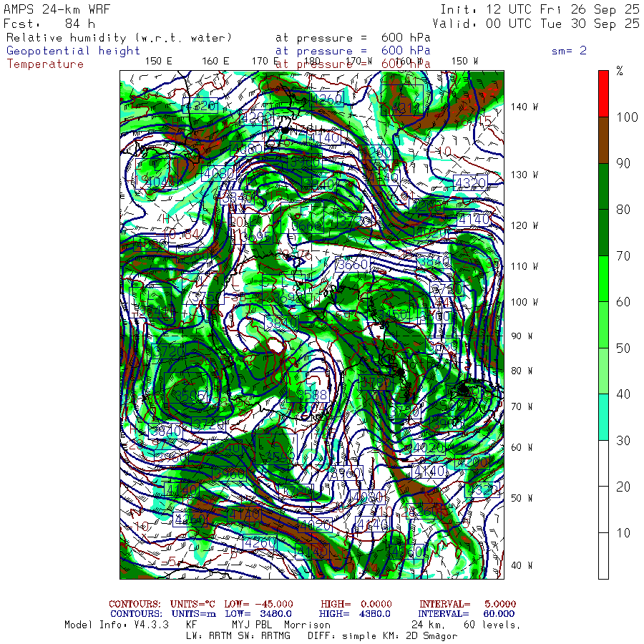Click the "3660" height contour label
This screenshot has height=644, width=644.
[352, 265]
